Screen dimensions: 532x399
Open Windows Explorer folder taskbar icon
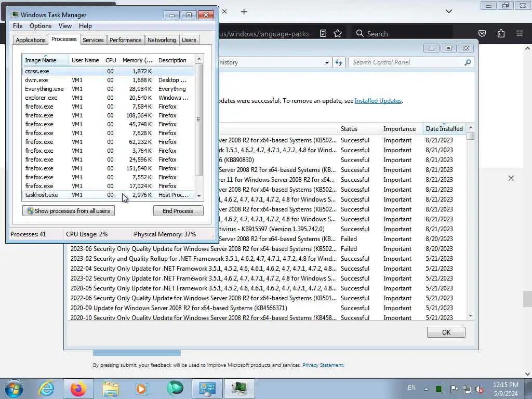coord(111,389)
